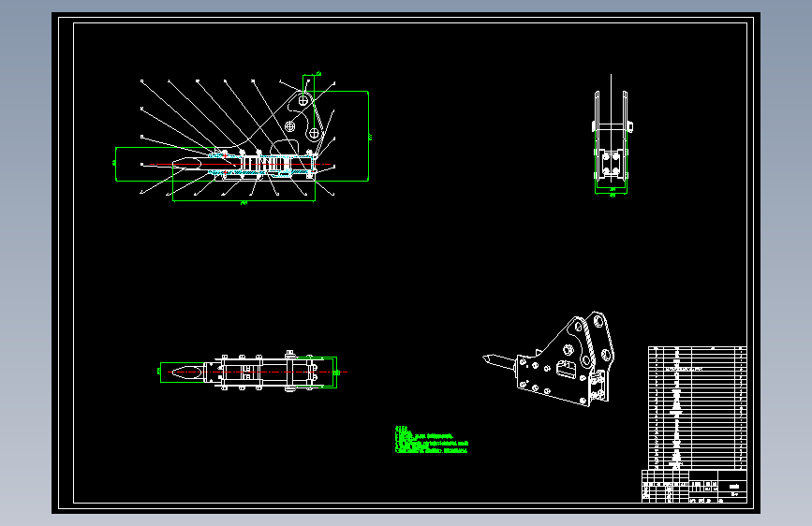Click the parts list table
This screenshot has width=812, height=526.
697,408
